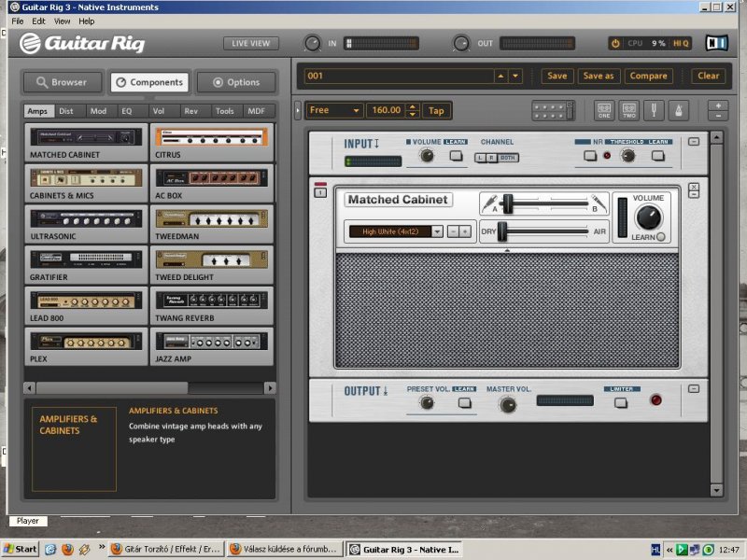Add the Lead 800 amp component
The width and height of the screenshot is (747, 560).
(x=86, y=306)
